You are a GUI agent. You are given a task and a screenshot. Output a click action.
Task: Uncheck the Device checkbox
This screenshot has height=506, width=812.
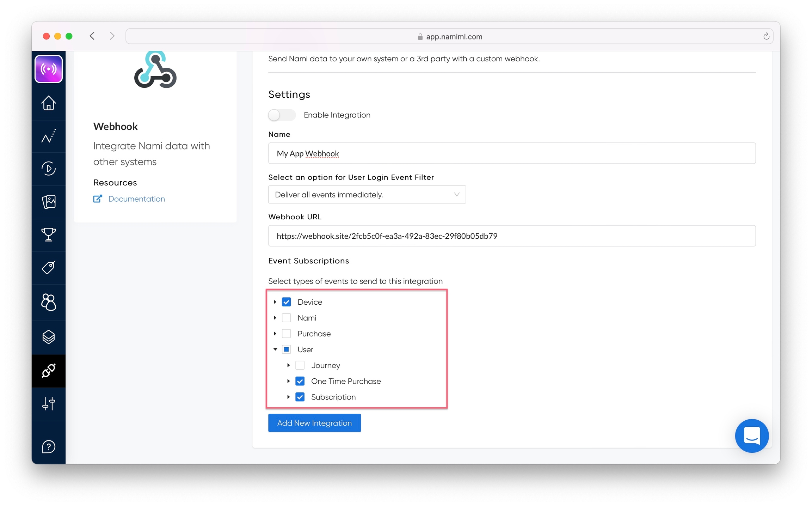pos(287,302)
